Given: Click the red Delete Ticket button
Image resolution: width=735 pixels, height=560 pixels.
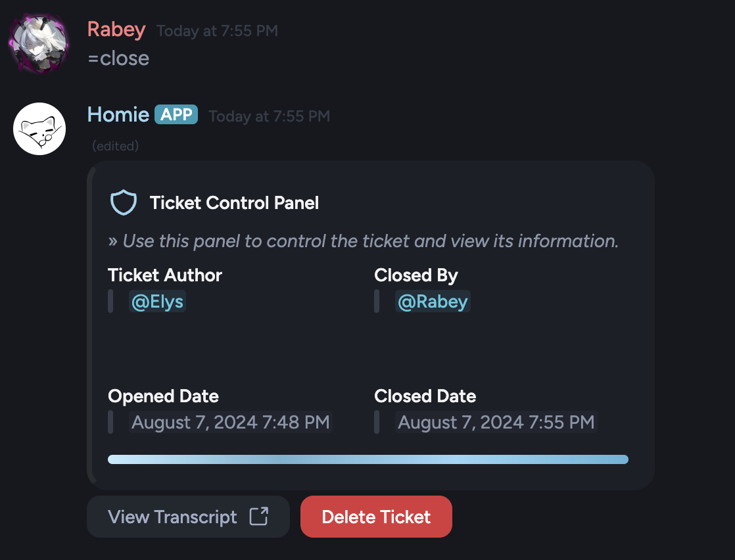Looking at the screenshot, I should 376,517.
